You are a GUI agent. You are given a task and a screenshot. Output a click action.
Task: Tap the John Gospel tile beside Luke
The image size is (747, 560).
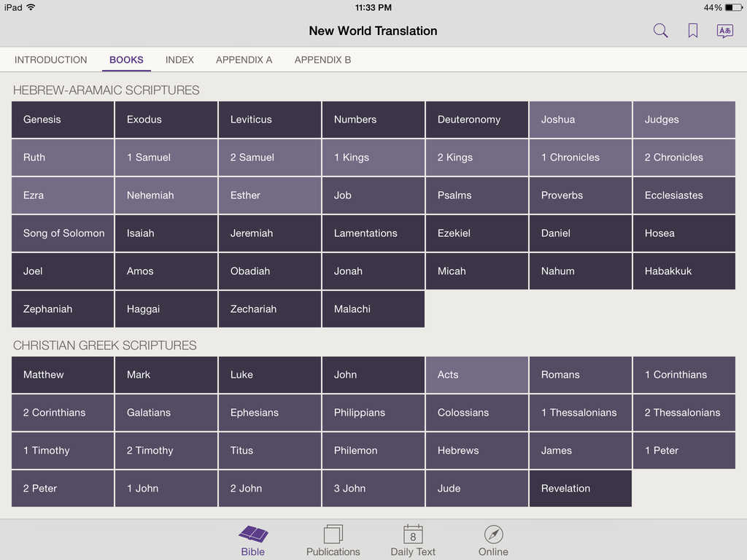373,375
